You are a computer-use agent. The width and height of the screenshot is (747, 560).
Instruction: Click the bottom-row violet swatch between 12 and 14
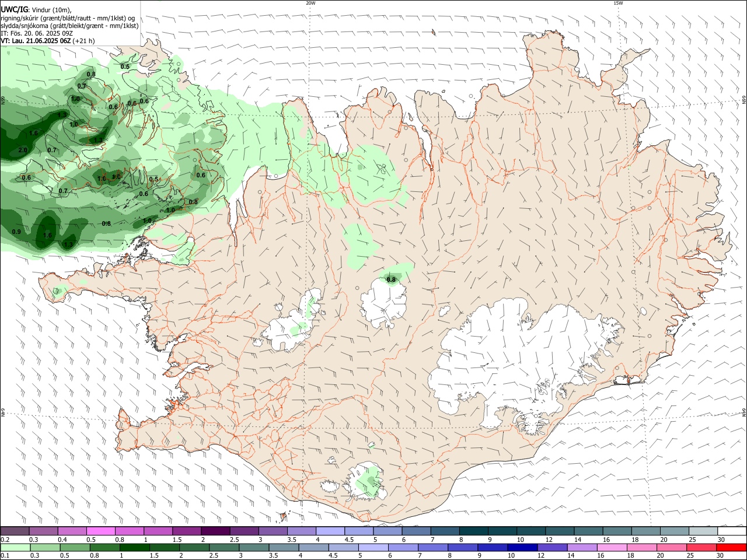point(552,548)
